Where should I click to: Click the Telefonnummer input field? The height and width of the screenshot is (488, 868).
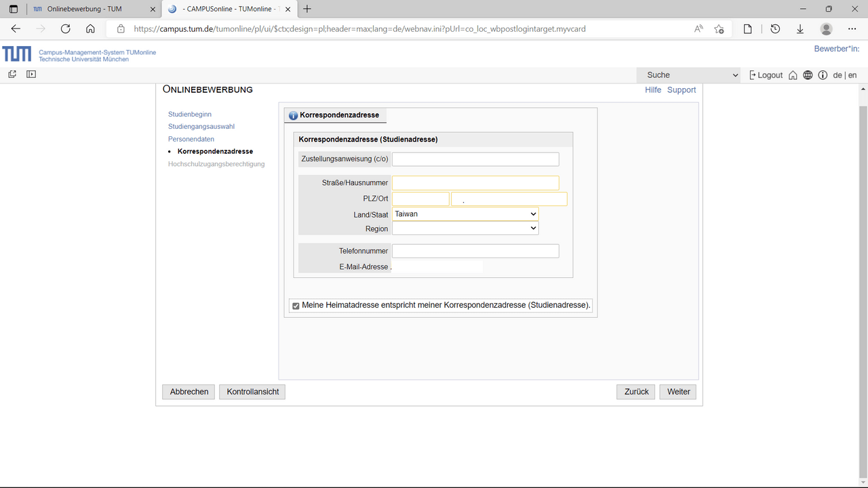point(475,251)
